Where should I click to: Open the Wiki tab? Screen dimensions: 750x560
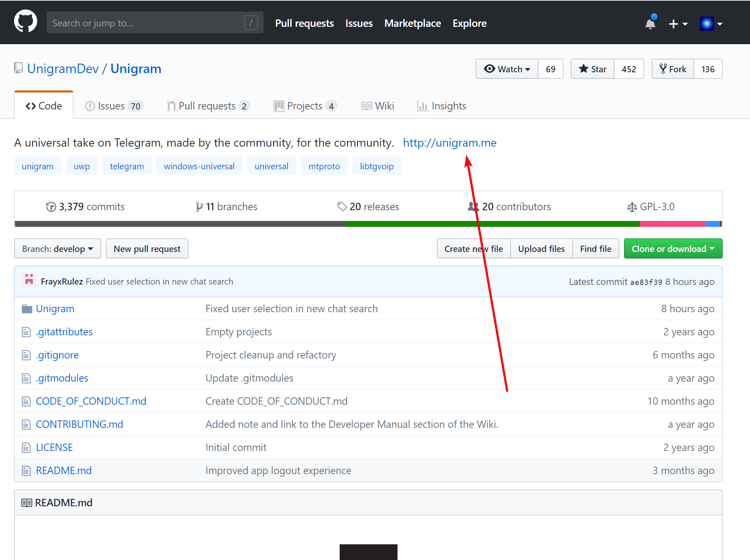tap(378, 106)
